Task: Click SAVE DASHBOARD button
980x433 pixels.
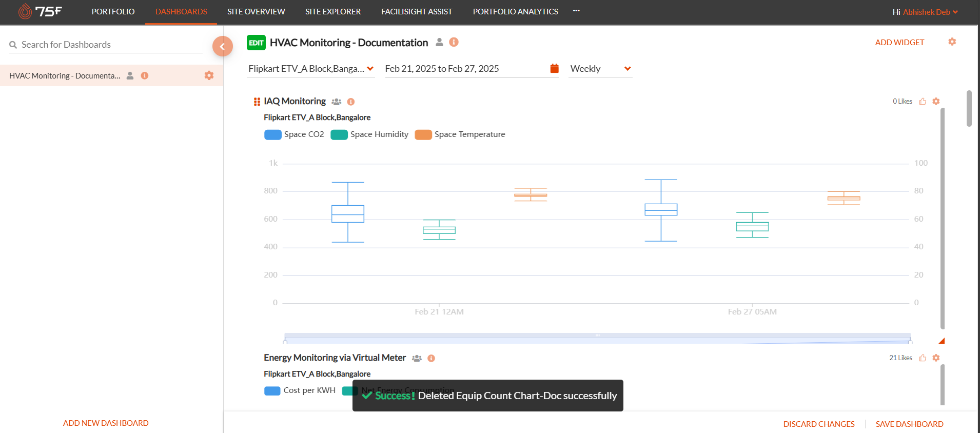Action: 909,424
